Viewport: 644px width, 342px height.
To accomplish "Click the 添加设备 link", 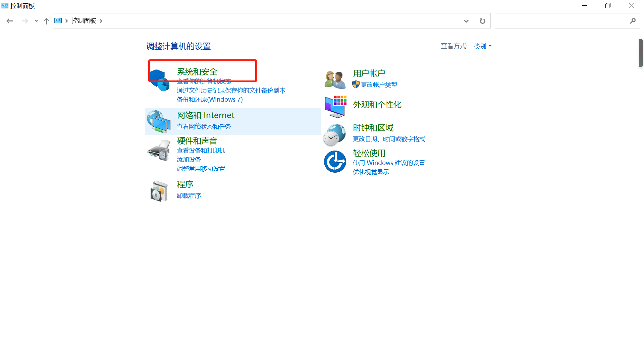I will pyautogui.click(x=189, y=160).
